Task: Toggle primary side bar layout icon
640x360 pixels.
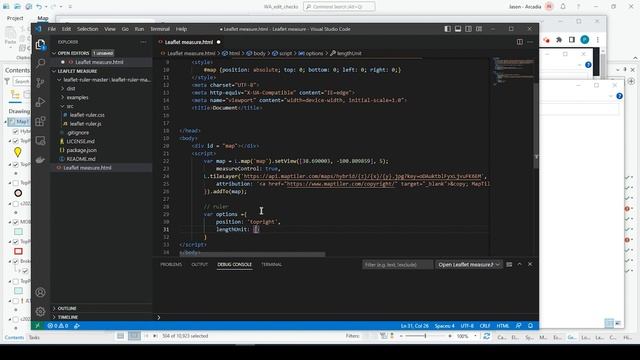Action: click(447, 29)
